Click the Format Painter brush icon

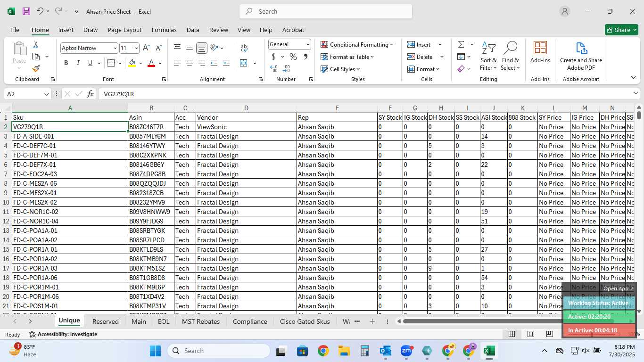pos(36,68)
